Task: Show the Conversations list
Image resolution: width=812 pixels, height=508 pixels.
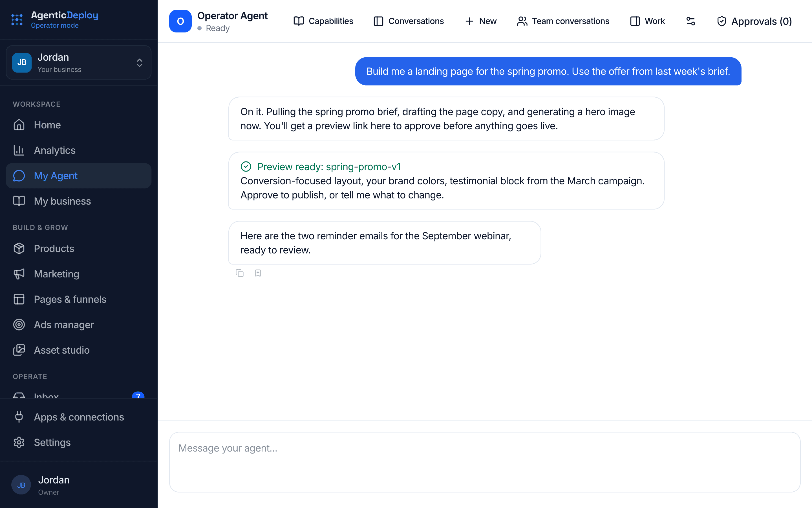Action: pos(409,21)
